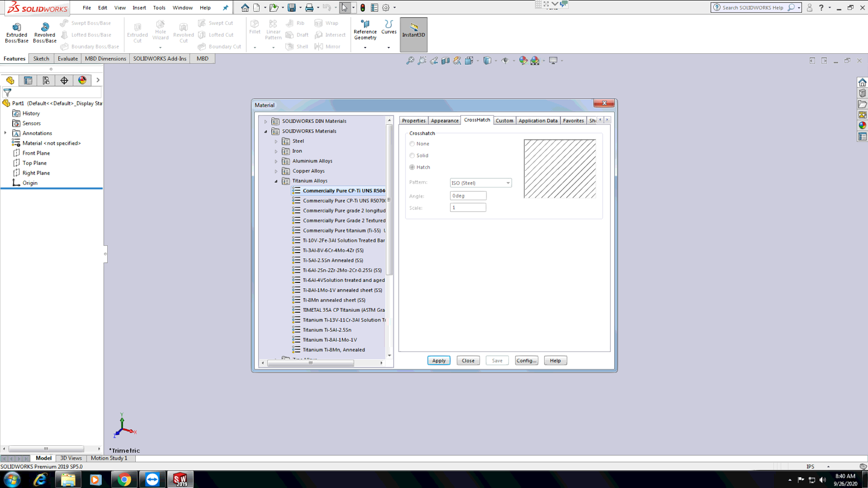Select the Hatch crosshatch radio button
The height and width of the screenshot is (488, 868).
point(412,167)
